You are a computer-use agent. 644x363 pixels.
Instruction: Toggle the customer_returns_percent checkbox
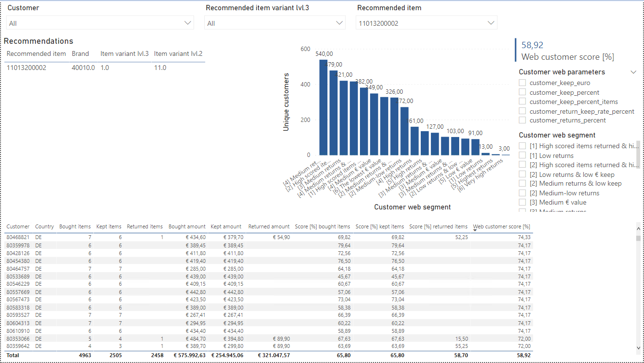(522, 120)
